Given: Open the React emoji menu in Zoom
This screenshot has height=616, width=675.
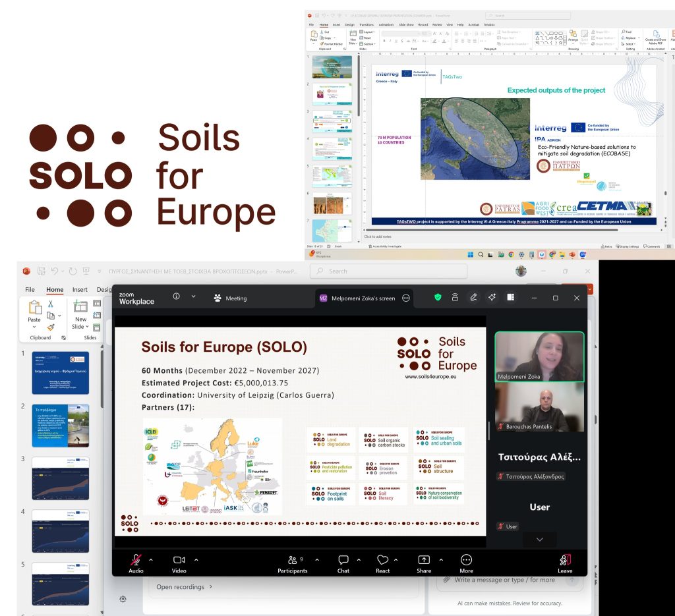Looking at the screenshot, I should click(383, 563).
